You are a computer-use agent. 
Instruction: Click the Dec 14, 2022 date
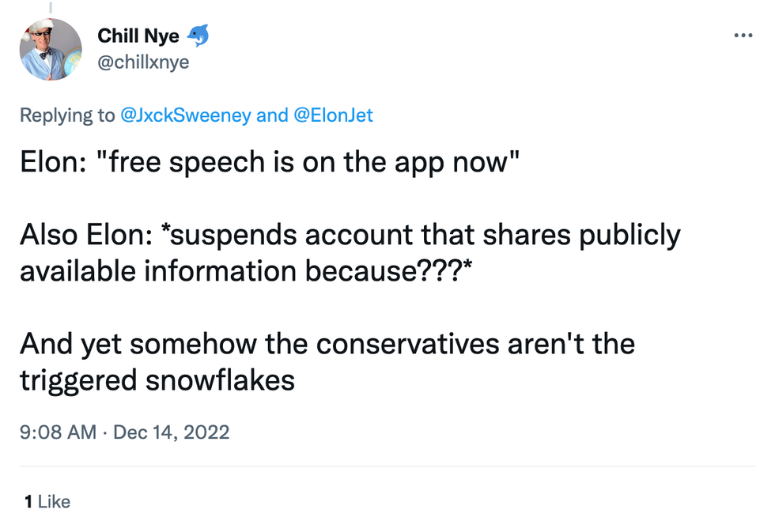coord(172,432)
